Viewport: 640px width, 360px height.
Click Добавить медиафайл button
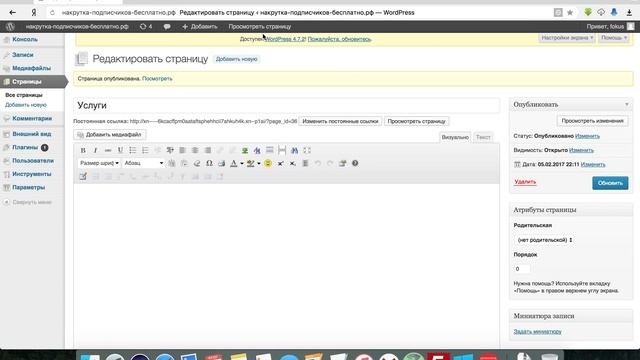[x=109, y=135]
